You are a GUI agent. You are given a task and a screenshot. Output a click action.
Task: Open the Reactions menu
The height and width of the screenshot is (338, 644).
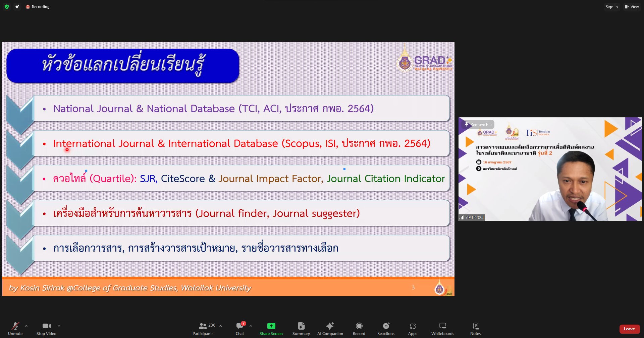click(x=386, y=329)
